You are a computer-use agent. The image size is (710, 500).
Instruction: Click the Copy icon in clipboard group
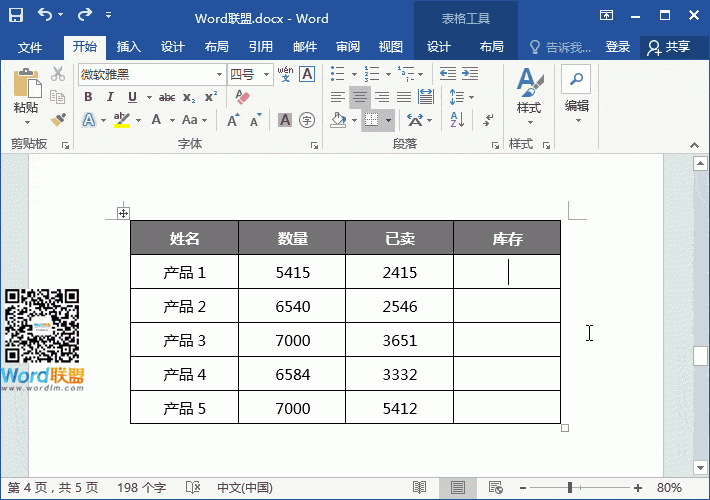click(58, 97)
